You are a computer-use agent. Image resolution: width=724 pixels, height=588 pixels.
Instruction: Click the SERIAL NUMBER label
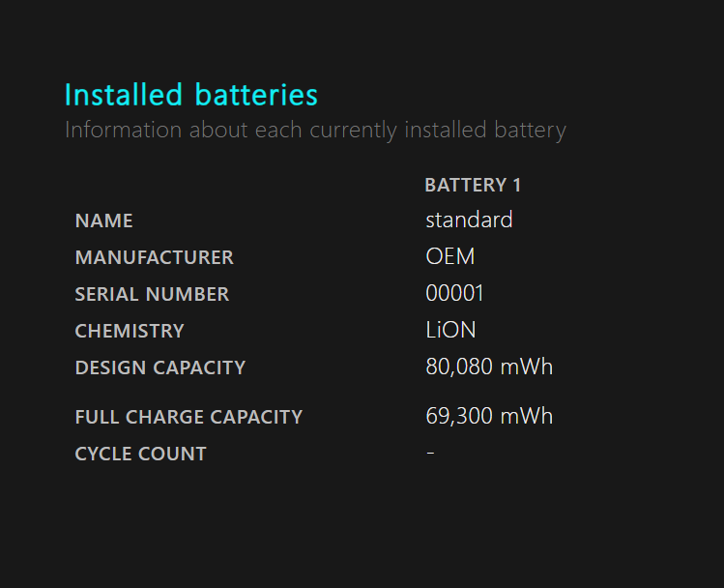152,294
